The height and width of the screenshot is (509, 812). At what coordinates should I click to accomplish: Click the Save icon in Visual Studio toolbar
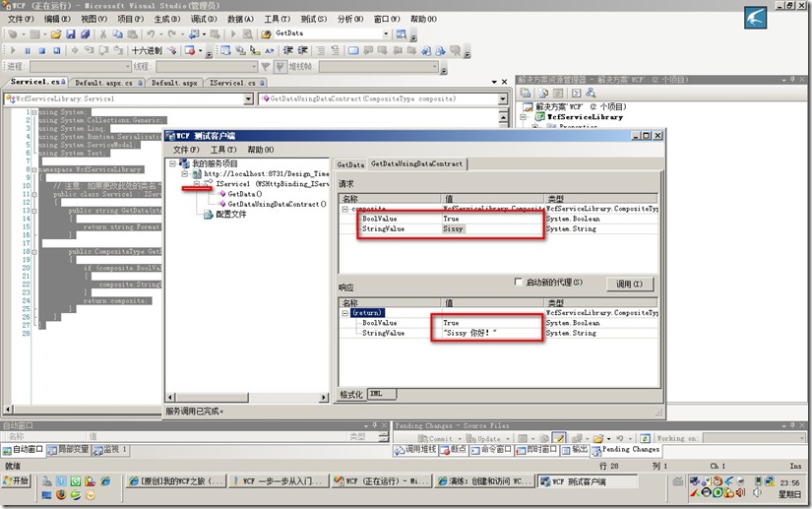tap(71, 34)
